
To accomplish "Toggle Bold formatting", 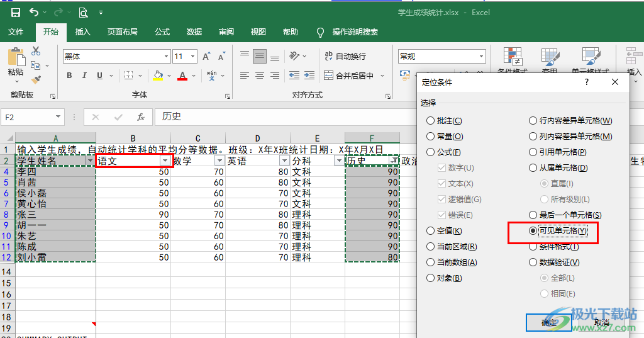I will coord(69,76).
